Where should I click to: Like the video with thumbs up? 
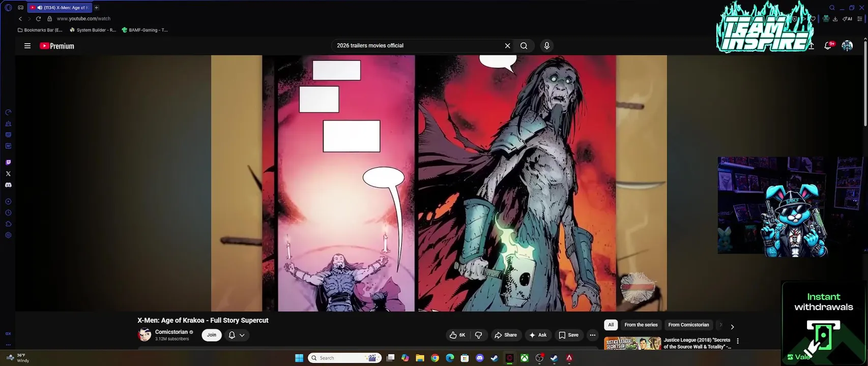[457, 335]
